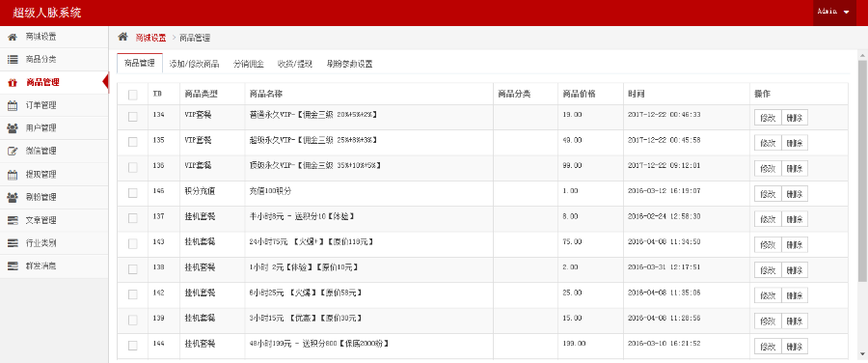Open the 刷粉参数设置 tab
This screenshot has width=868, height=363.
(349, 64)
